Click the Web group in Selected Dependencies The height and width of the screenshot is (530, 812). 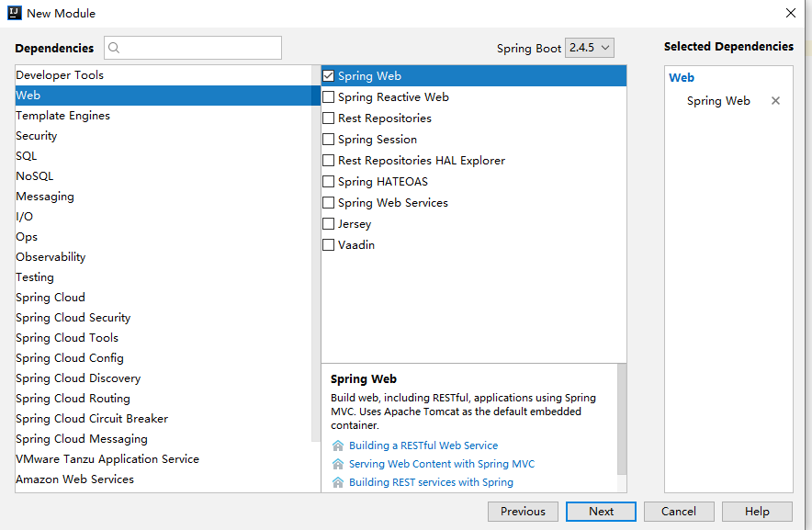[681, 78]
